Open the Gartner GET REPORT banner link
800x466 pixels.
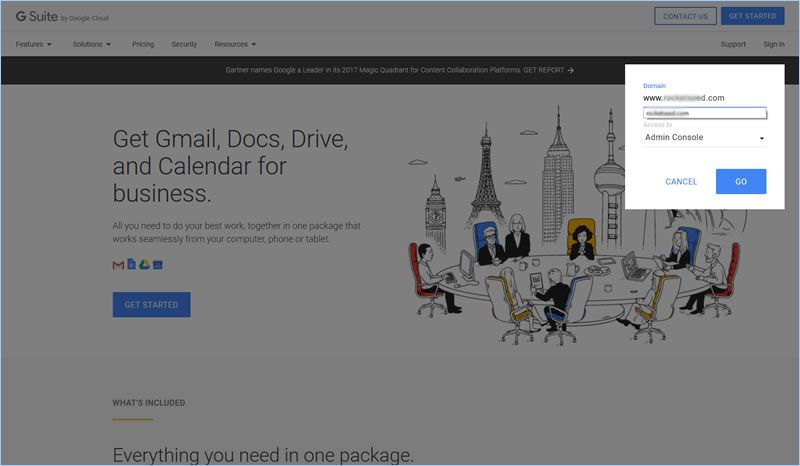tap(400, 70)
